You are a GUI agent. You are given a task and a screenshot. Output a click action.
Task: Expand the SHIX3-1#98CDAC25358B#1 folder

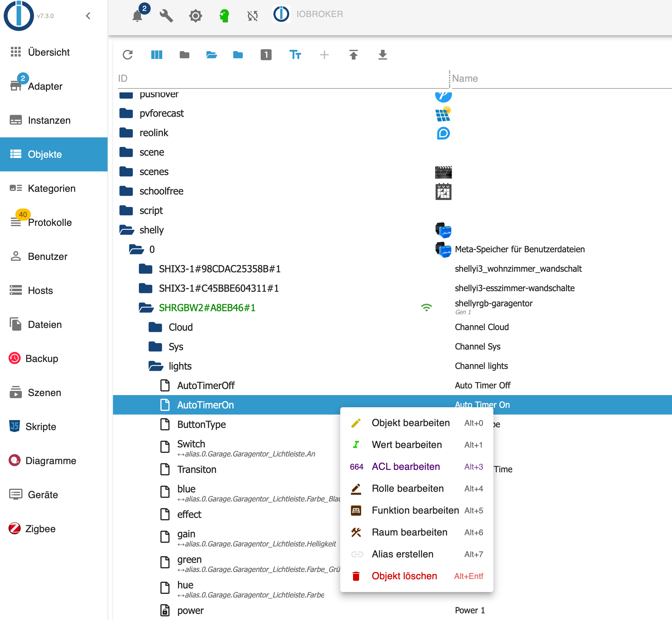click(146, 269)
